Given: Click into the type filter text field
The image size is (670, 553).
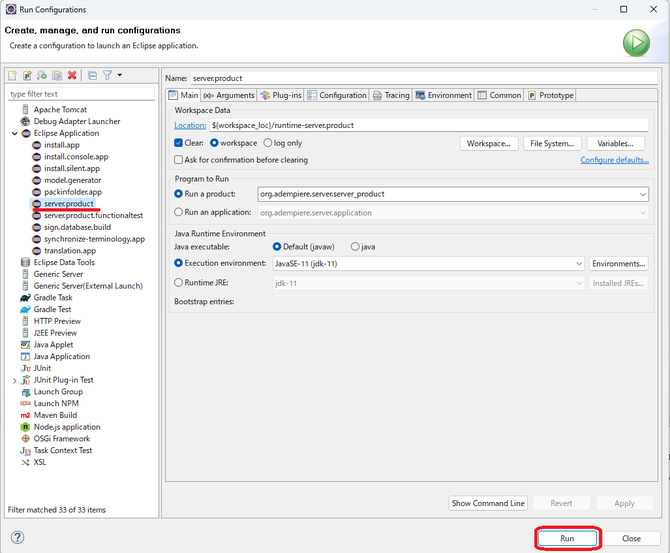Looking at the screenshot, I should 81,94.
